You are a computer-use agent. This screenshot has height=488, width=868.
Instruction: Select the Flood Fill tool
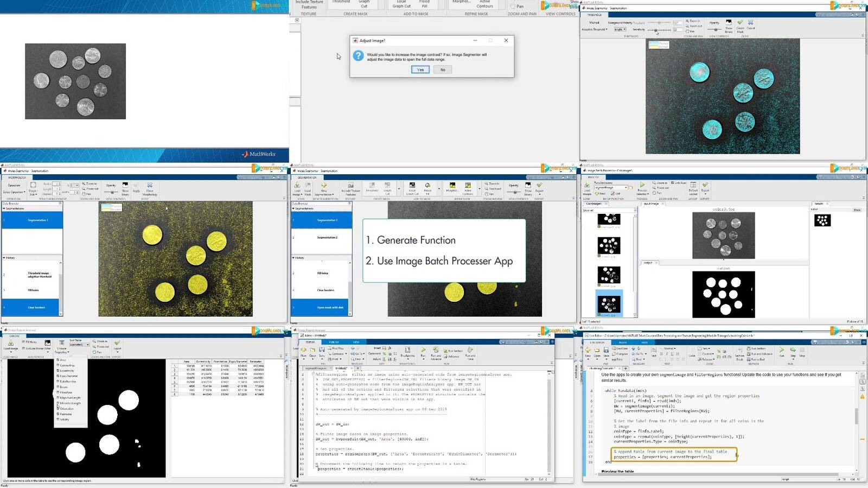(427, 188)
